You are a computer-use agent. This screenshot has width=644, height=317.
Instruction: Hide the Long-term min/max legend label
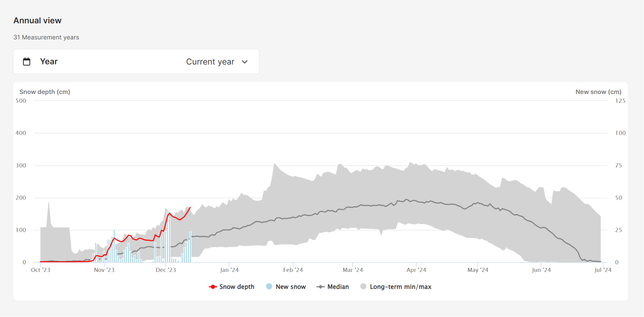tap(400, 287)
